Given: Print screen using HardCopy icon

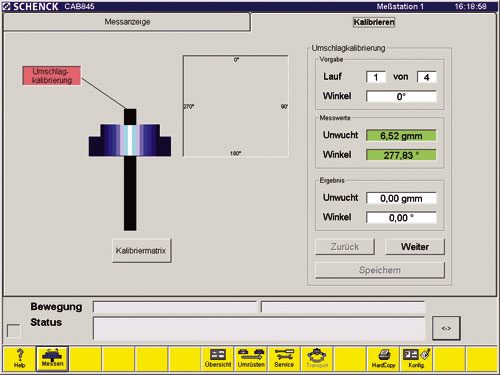Looking at the screenshot, I should [x=383, y=359].
